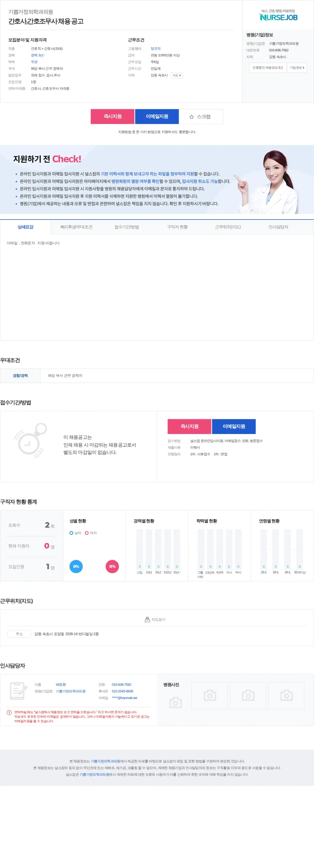Open the 기업정보 button
This screenshot has height=868, width=314.
[x=297, y=68]
